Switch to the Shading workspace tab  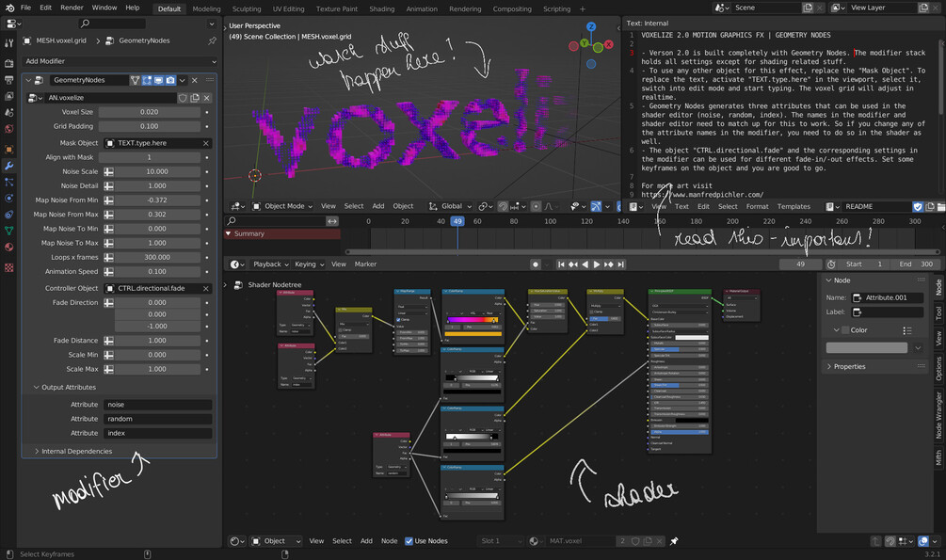[x=381, y=9]
